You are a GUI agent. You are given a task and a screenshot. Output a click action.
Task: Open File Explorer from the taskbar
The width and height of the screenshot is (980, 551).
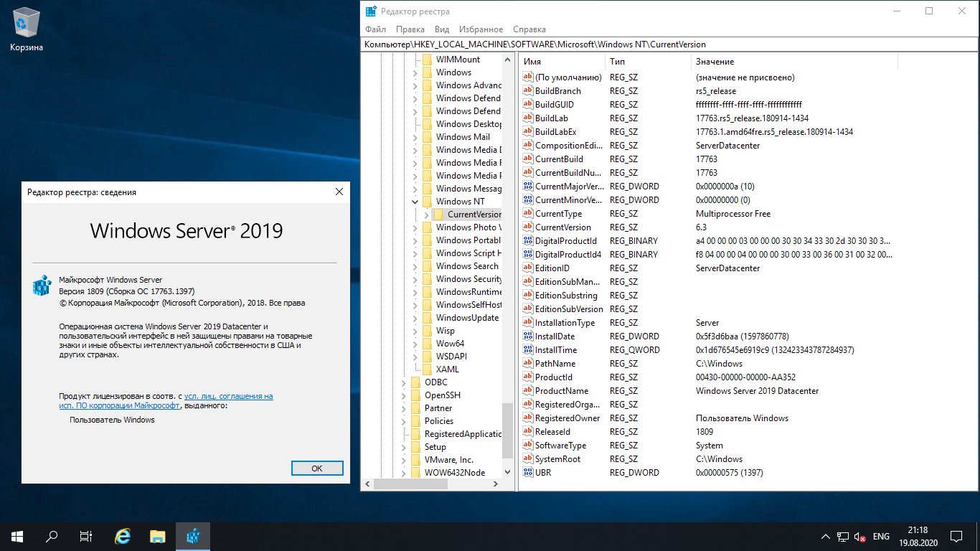click(x=158, y=536)
